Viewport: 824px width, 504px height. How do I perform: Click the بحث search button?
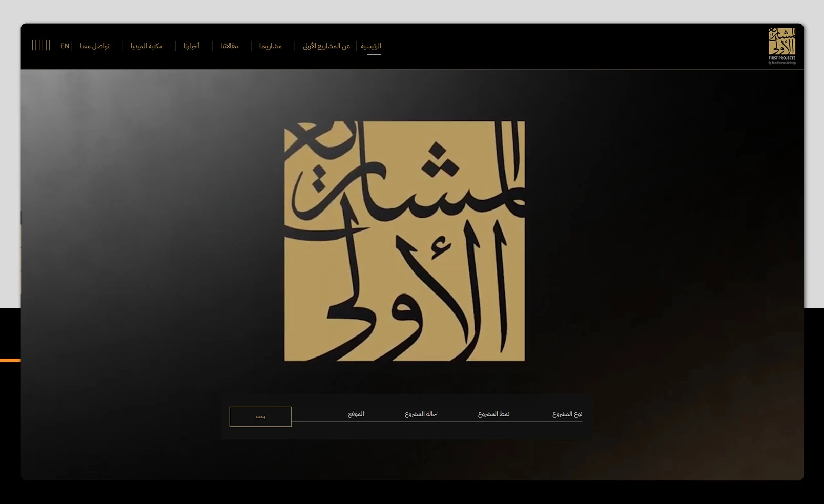260,416
